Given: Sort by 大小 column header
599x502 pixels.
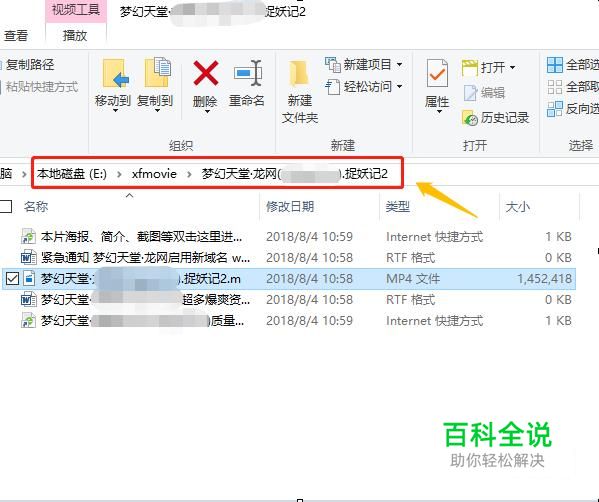Looking at the screenshot, I should tap(518, 207).
